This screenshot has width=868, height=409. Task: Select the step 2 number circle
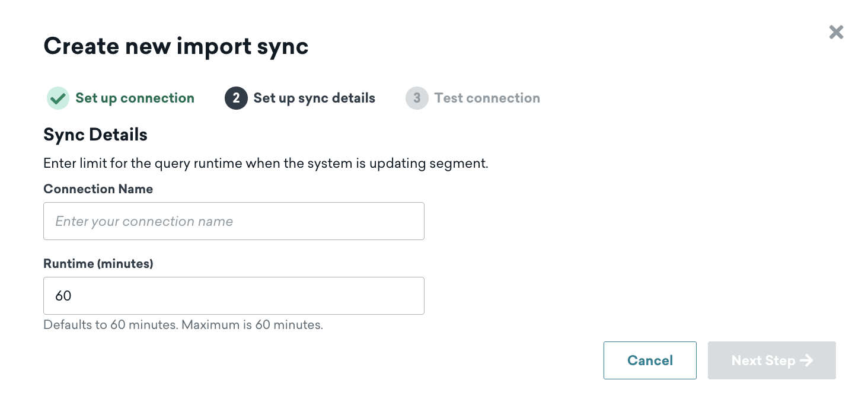click(x=236, y=98)
